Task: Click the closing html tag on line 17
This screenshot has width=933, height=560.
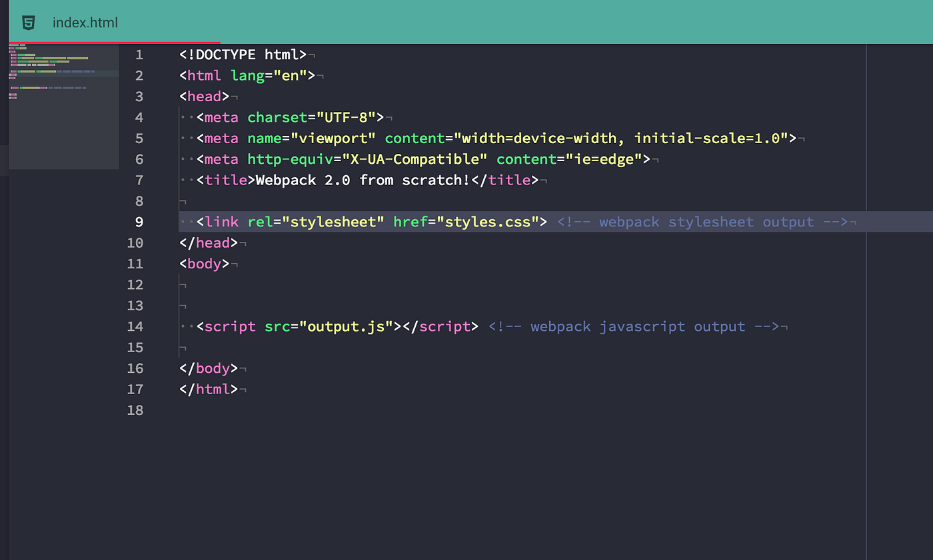Action: [208, 389]
